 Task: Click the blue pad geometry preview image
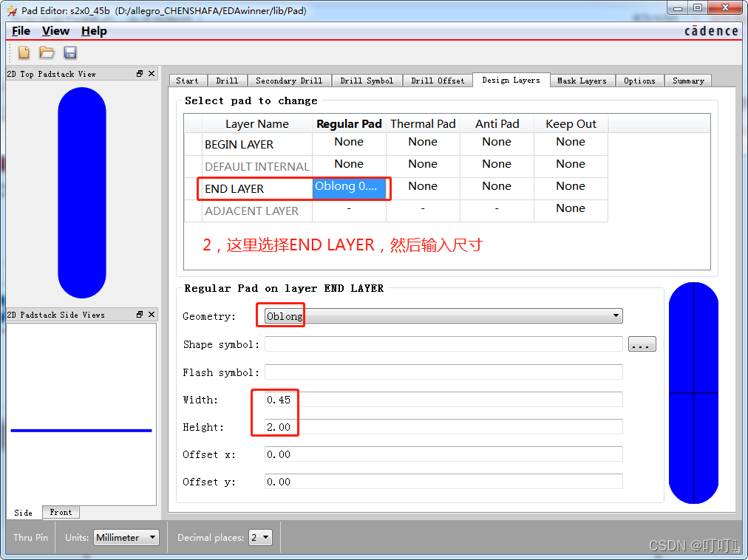pyautogui.click(x=693, y=392)
